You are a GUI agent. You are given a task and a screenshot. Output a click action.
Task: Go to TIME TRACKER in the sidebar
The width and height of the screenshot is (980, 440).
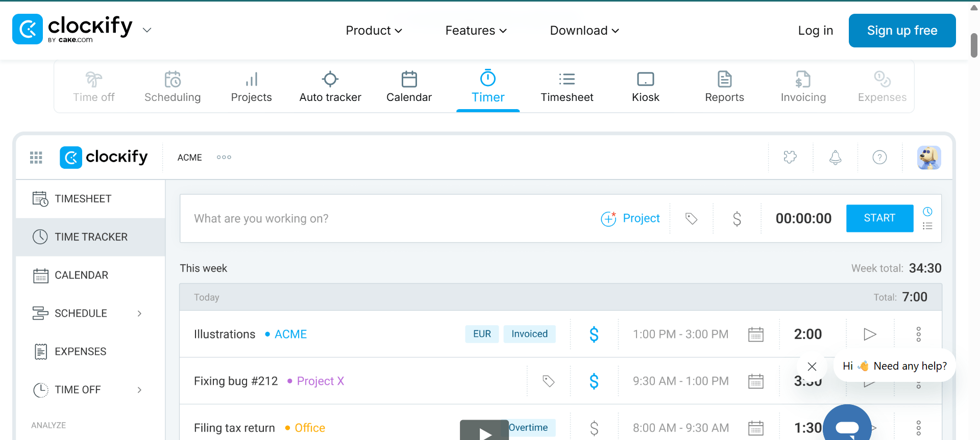tap(90, 237)
